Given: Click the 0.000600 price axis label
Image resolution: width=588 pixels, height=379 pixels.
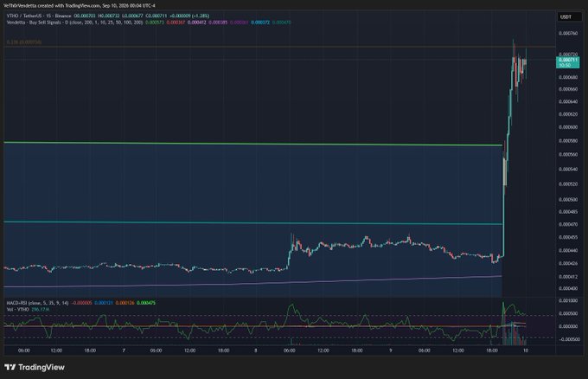Looking at the screenshot, I should point(568,127).
